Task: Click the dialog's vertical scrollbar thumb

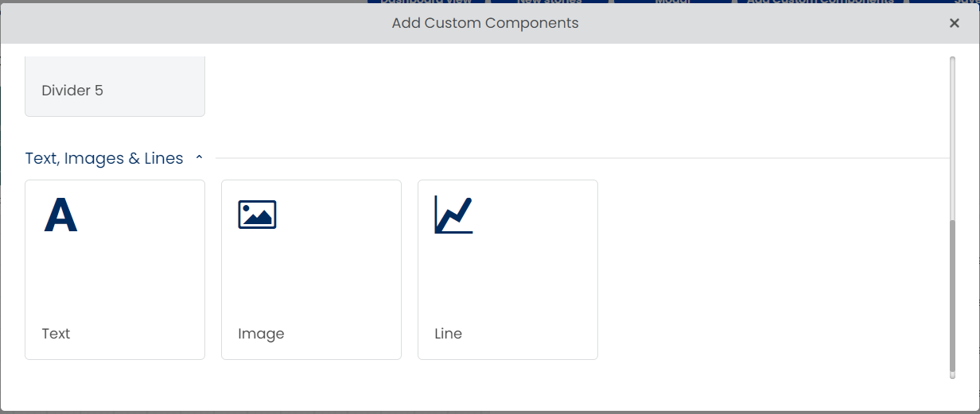Action: [x=952, y=296]
